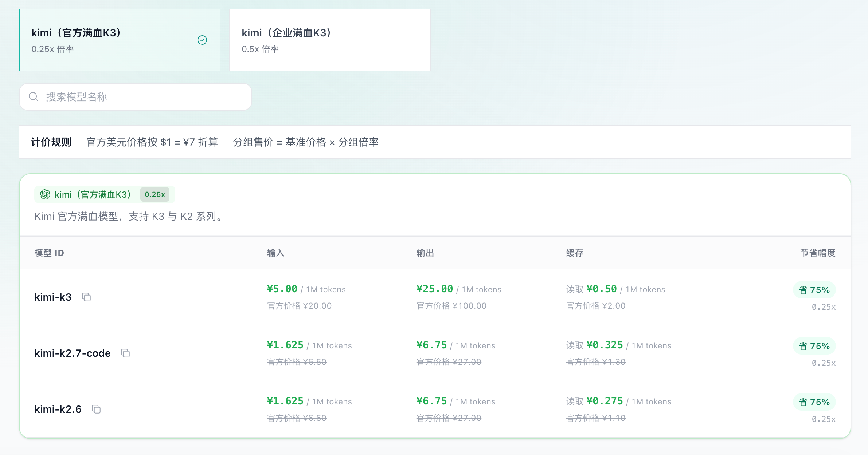Image resolution: width=868 pixels, height=455 pixels.
Task: Click the green logo beside kimi group badge
Action: (x=45, y=194)
